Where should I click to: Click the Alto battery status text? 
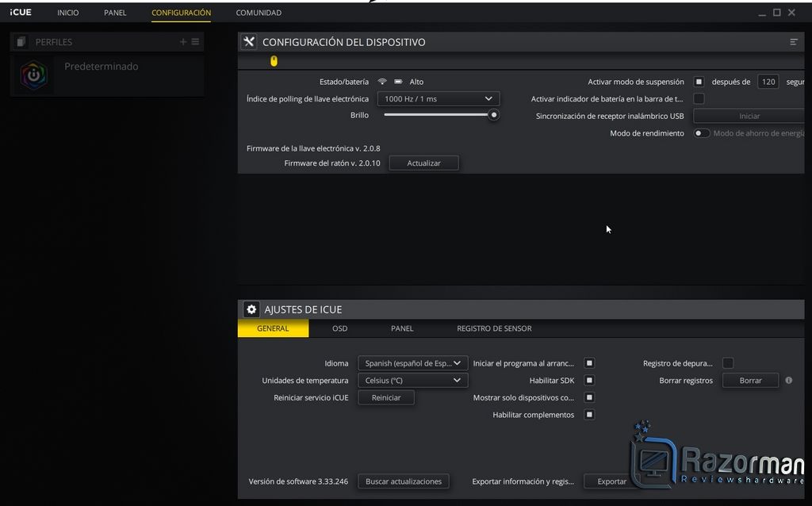[416, 82]
